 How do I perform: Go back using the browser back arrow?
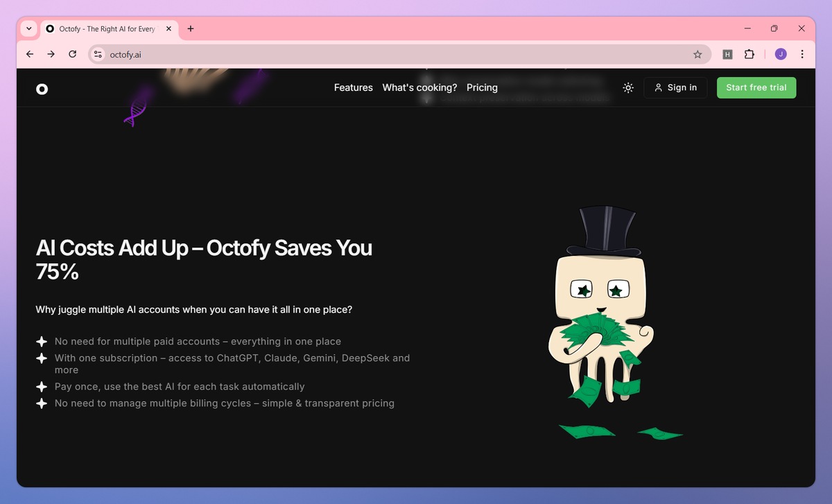[29, 54]
